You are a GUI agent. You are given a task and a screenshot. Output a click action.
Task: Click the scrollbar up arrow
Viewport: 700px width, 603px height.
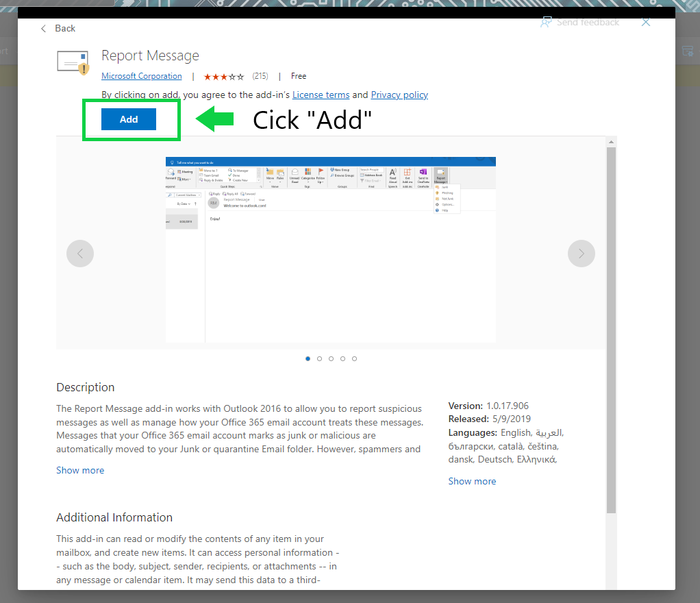[611, 142]
